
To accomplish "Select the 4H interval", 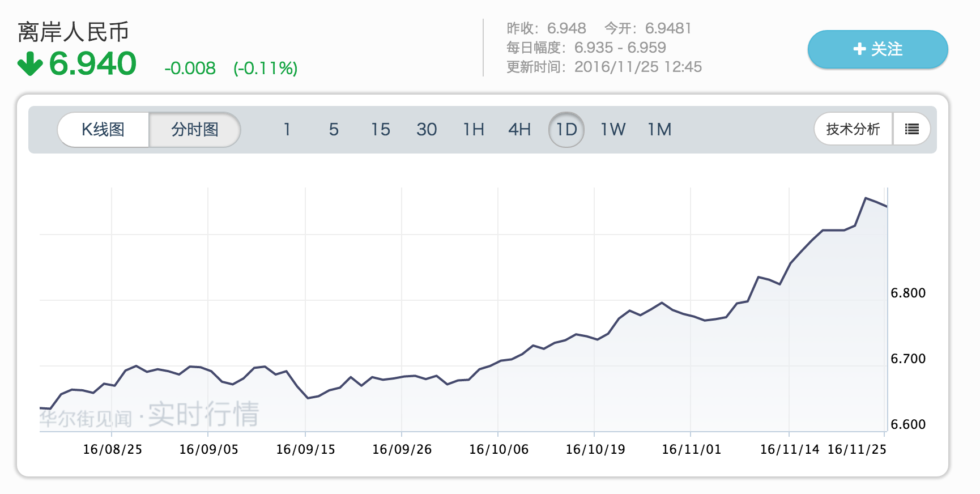I will (x=519, y=130).
